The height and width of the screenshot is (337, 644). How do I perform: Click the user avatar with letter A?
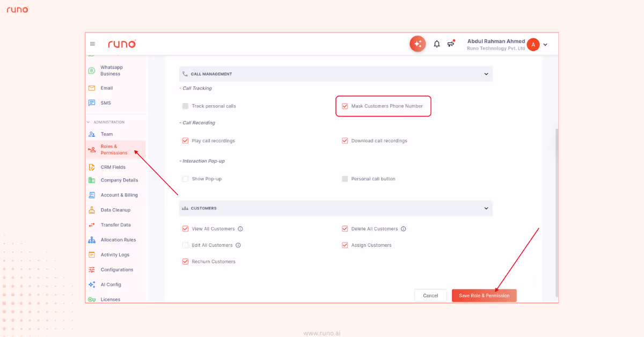point(533,45)
